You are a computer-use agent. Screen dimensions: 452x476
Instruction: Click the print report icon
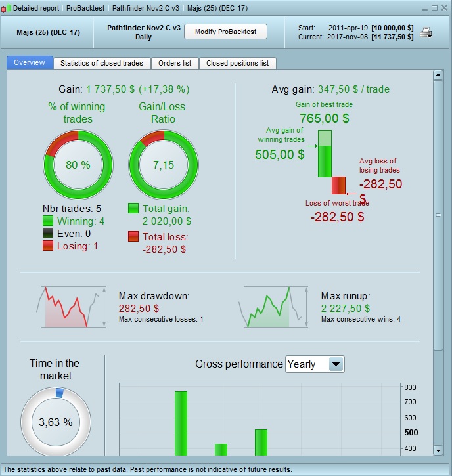click(x=426, y=32)
